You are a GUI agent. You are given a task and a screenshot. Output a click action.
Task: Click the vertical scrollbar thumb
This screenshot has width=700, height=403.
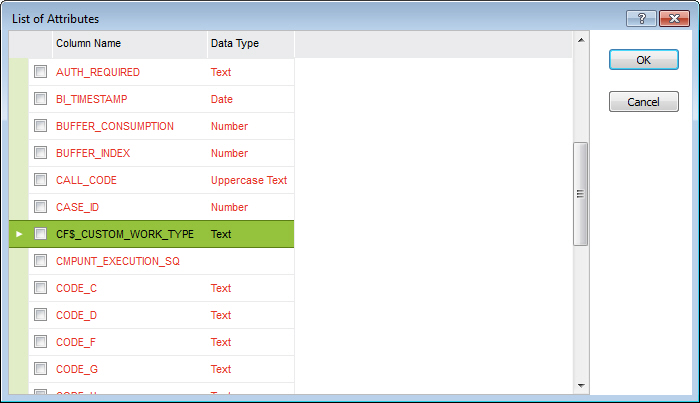point(580,193)
